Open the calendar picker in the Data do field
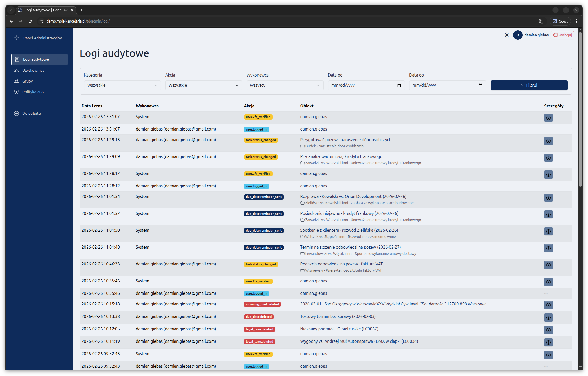This screenshot has height=376, width=588. pos(480,85)
